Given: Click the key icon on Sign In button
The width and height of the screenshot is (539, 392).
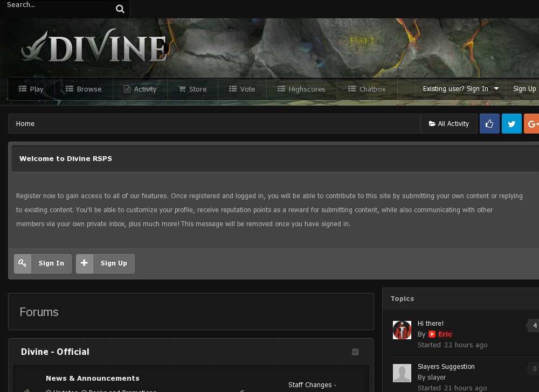Looking at the screenshot, I should coord(23,263).
